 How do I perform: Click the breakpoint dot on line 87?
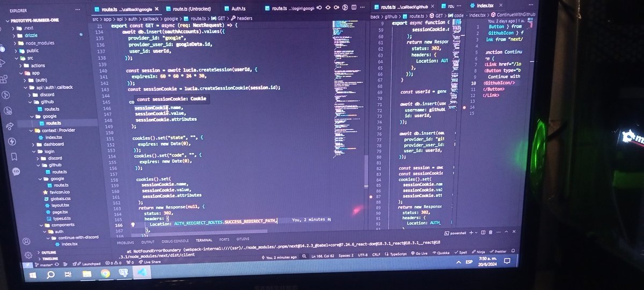click(x=371, y=197)
